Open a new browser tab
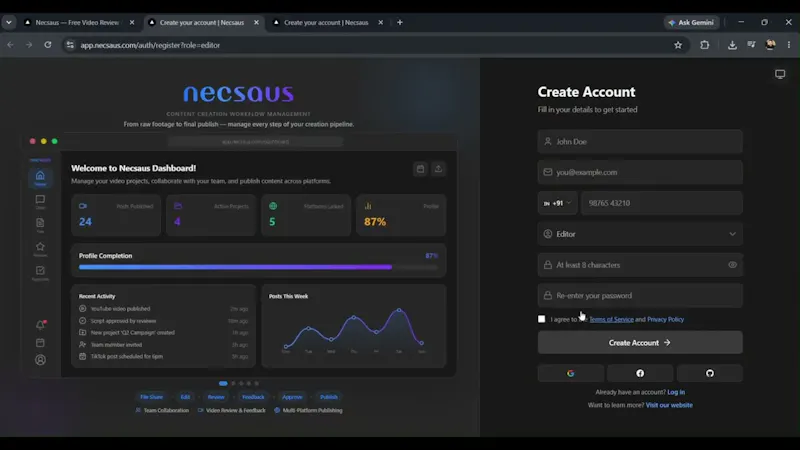This screenshot has width=800, height=450. point(399,22)
